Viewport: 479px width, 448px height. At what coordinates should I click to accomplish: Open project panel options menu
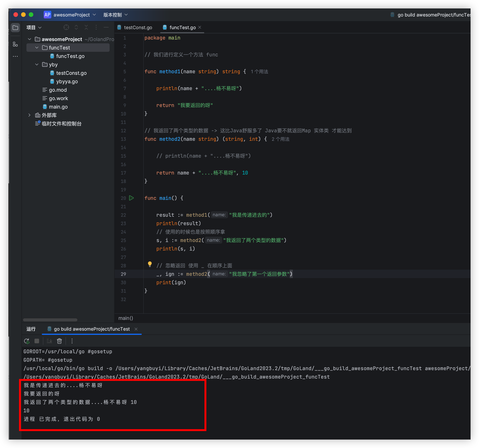[x=96, y=27]
